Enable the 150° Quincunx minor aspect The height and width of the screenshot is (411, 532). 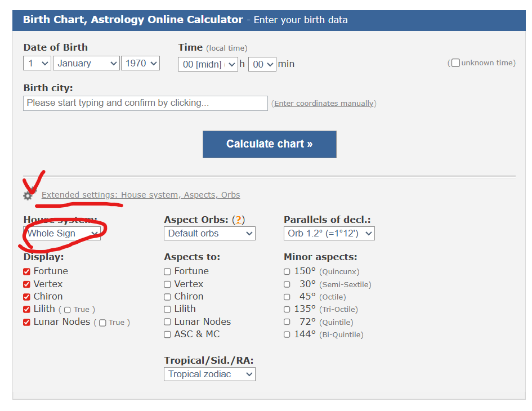click(287, 271)
